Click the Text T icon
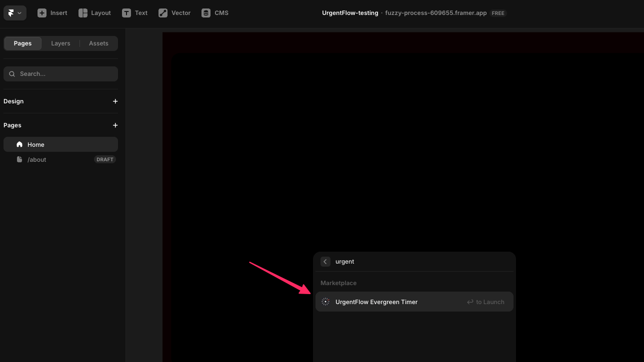The width and height of the screenshot is (644, 362). [126, 13]
